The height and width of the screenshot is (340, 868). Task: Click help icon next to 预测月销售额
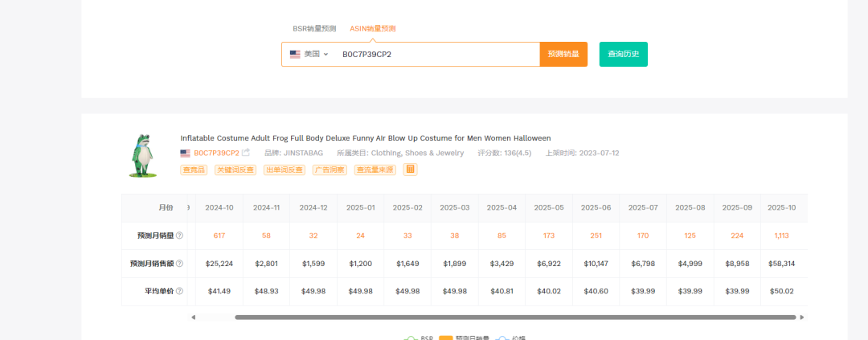point(179,264)
